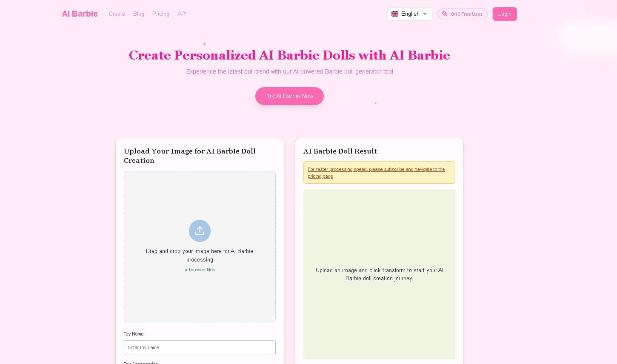The height and width of the screenshot is (364, 617).
Task: Open the language dropdown chevron
Action: 425,14
